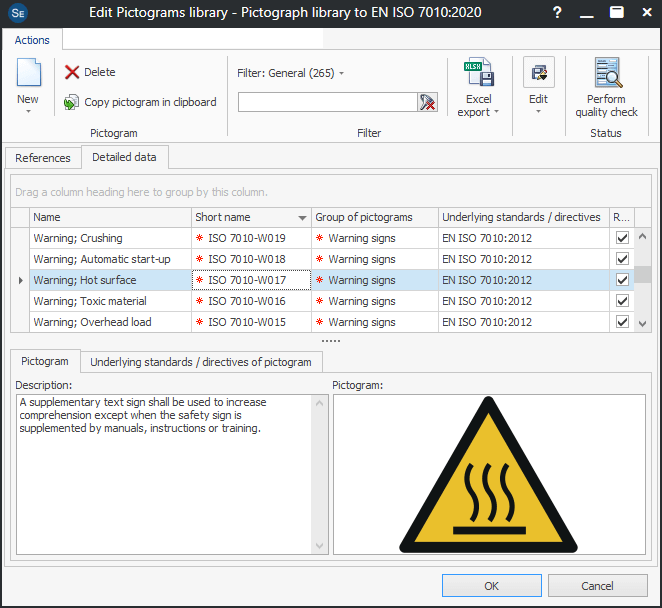Screen dimensions: 662x608
Task: Select the Warning; Automatic start-up cell
Action: click(x=111, y=259)
